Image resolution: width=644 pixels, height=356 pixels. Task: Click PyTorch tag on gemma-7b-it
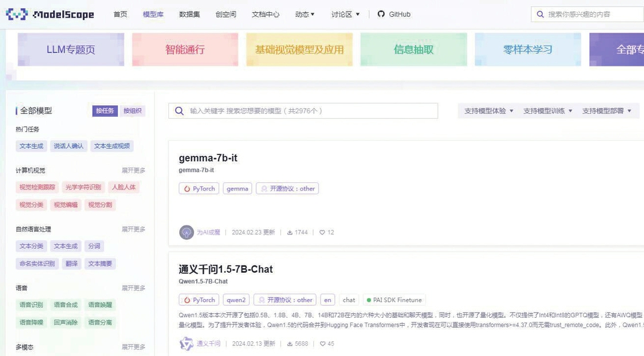point(199,188)
